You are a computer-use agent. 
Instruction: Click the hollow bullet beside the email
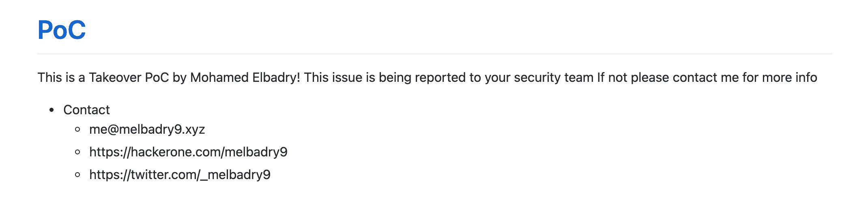tap(78, 130)
